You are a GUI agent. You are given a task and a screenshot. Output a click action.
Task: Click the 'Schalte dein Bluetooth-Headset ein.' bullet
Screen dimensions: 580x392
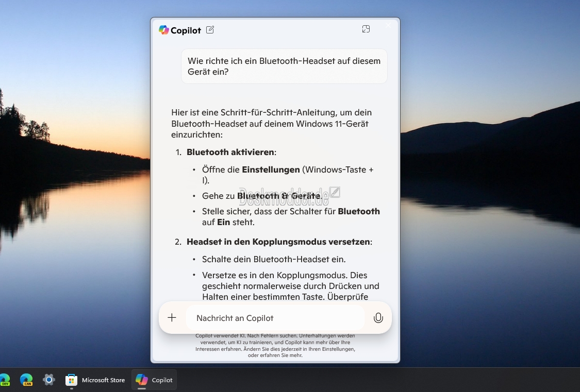point(274,260)
